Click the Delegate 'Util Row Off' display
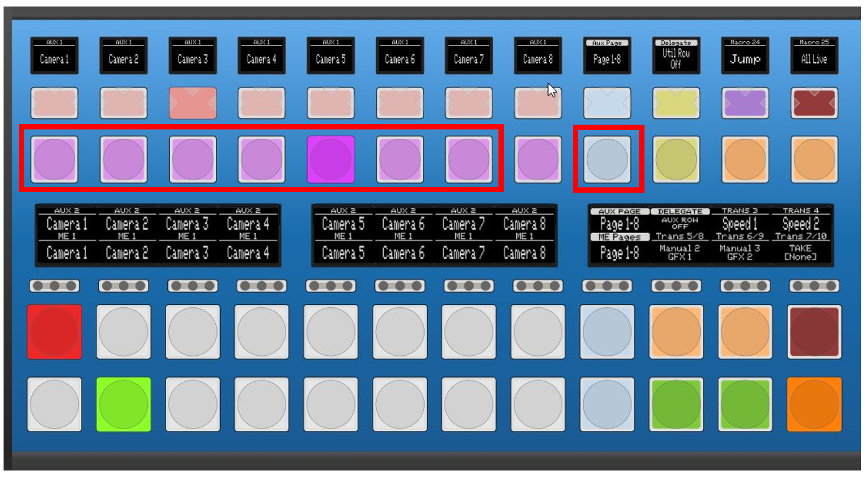This screenshot has width=868, height=477. tap(676, 56)
